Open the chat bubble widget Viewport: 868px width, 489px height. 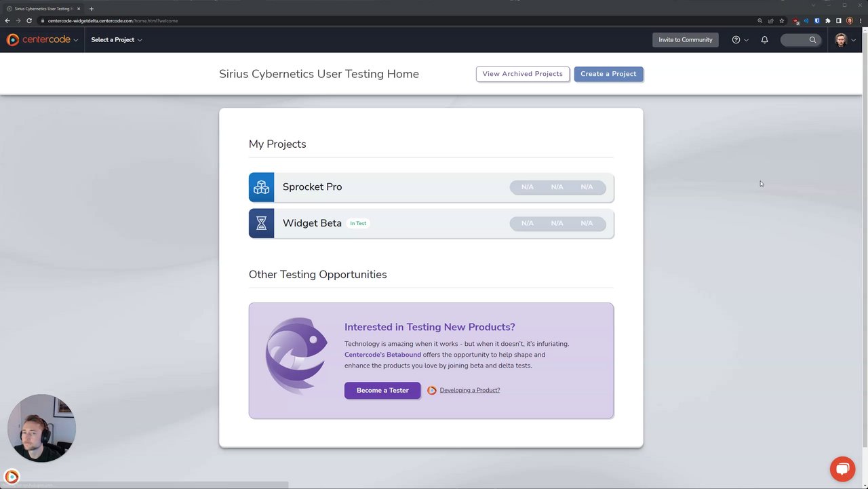click(x=842, y=469)
